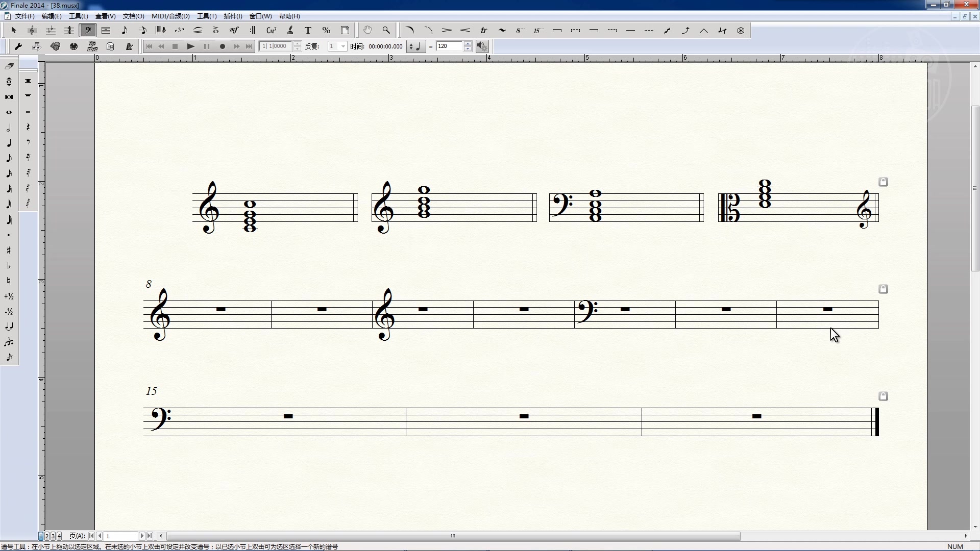Image resolution: width=980 pixels, height=551 pixels.
Task: Click the page number input field
Action: click(x=121, y=536)
